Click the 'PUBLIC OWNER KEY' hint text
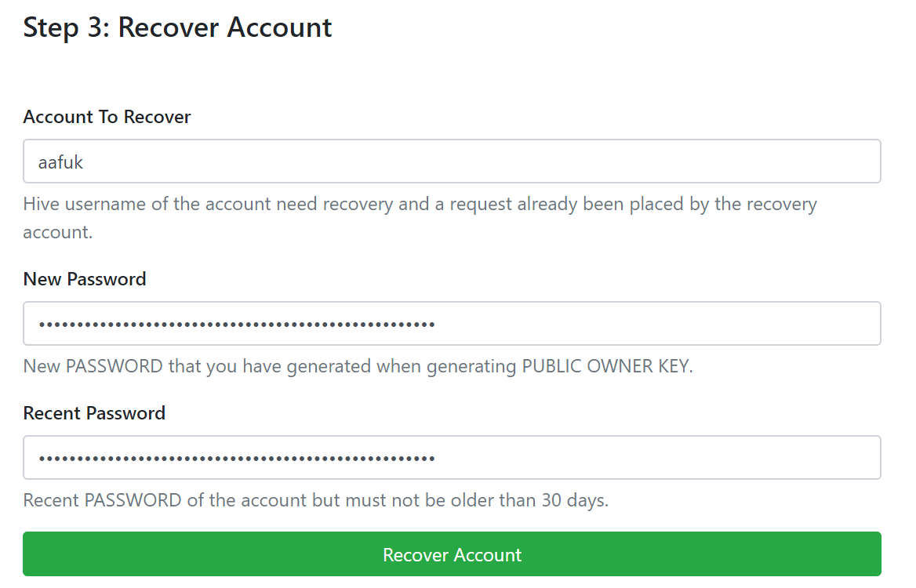Image resolution: width=916 pixels, height=588 pixels. [607, 366]
